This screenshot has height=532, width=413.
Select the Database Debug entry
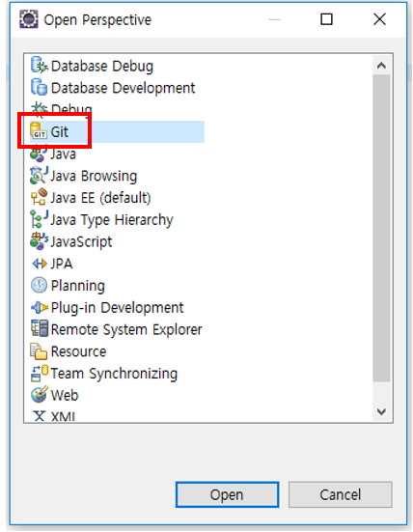[x=102, y=67]
